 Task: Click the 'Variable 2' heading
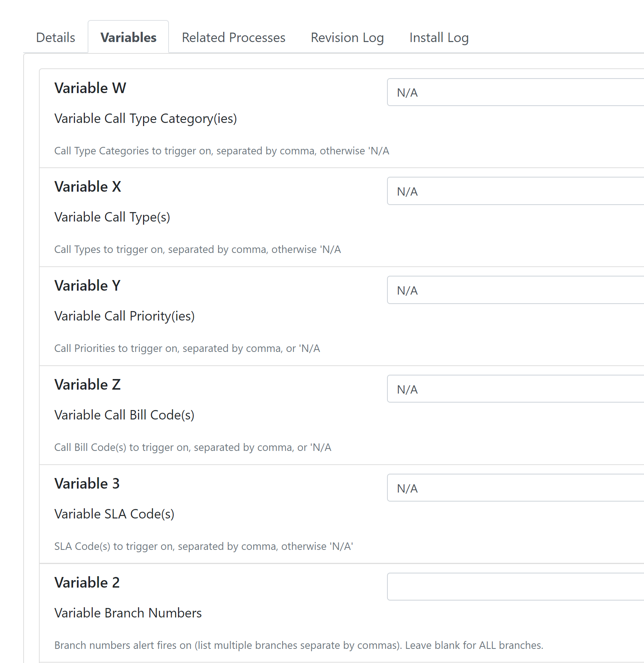pos(87,582)
